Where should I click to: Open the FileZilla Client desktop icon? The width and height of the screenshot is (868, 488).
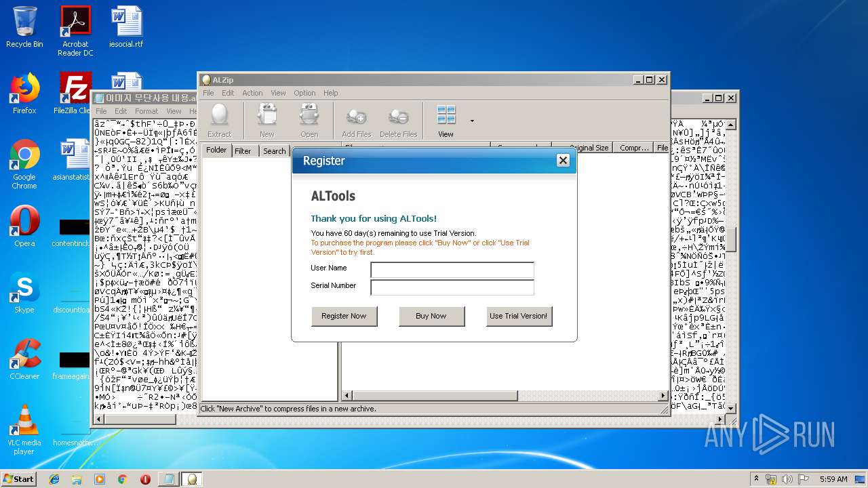(73, 94)
